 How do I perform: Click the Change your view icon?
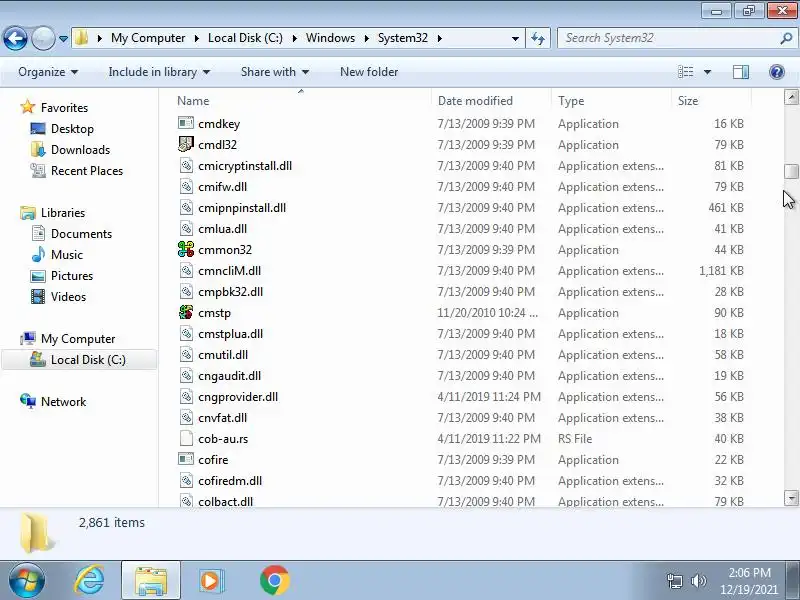pyautogui.click(x=686, y=72)
